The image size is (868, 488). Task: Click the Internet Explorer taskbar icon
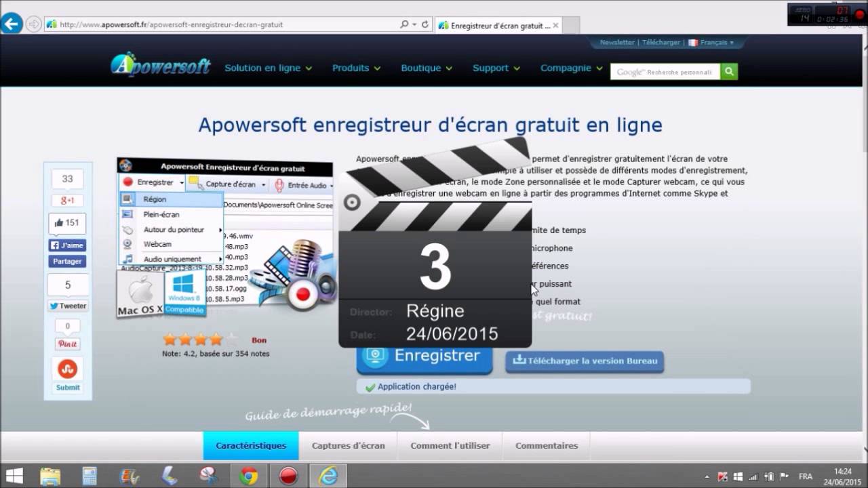pos(328,476)
